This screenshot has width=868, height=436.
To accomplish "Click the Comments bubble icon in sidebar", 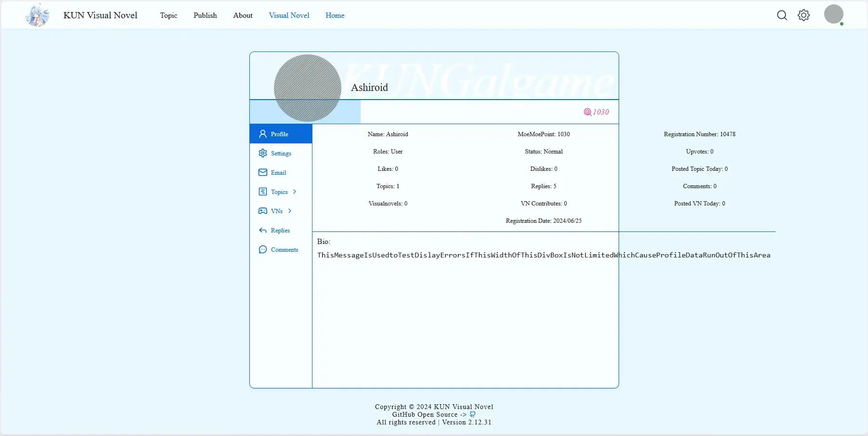I will pyautogui.click(x=263, y=249).
